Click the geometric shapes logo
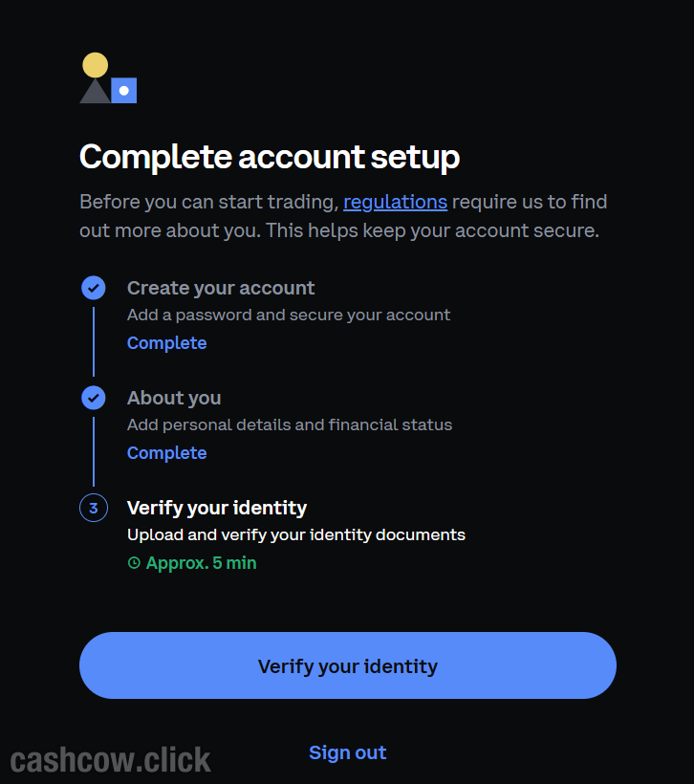 coord(108,79)
